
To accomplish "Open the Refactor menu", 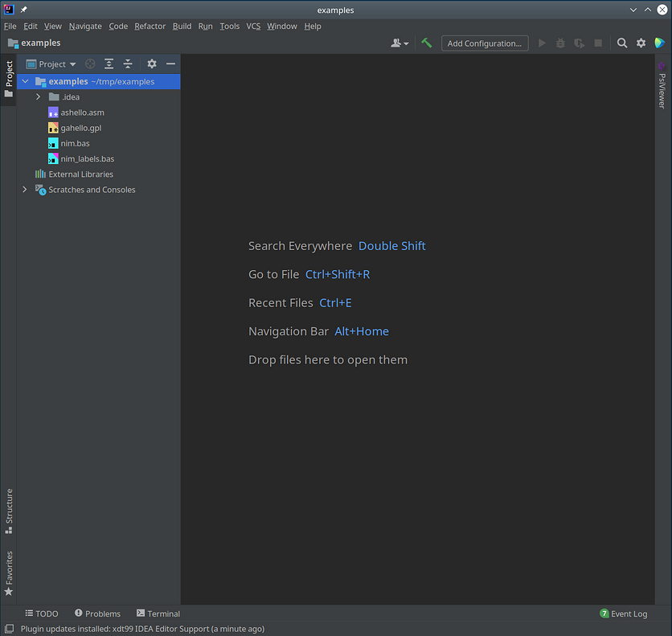I will coord(150,26).
